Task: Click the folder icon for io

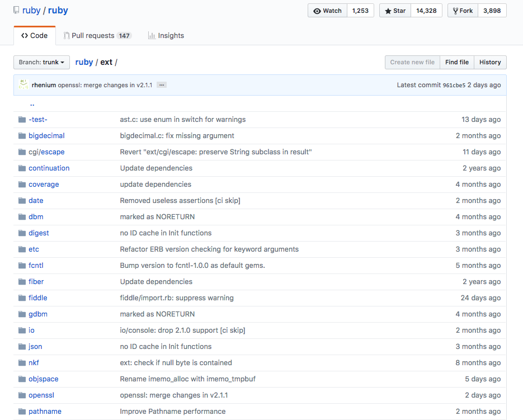Action: pyautogui.click(x=22, y=331)
